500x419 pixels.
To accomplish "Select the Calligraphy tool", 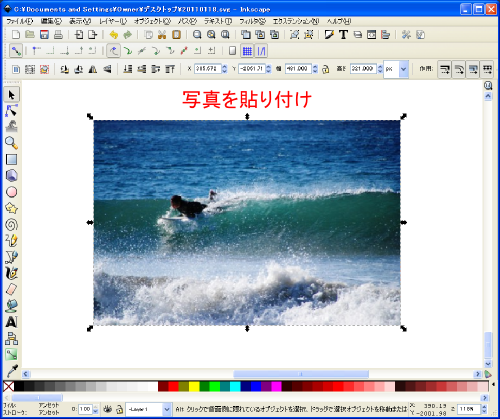I will pos(12,273).
